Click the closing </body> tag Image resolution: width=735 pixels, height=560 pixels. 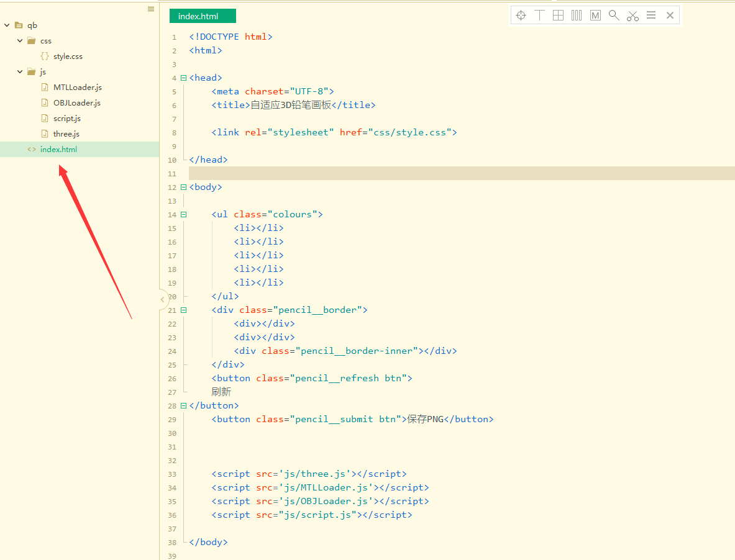209,542
